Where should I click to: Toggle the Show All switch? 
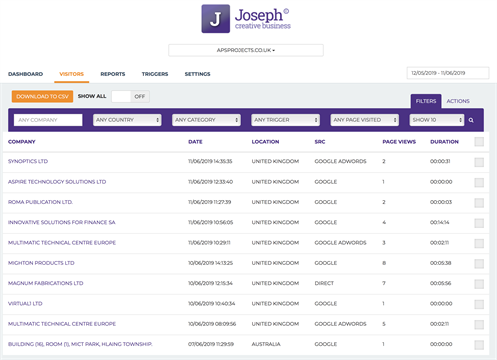coord(130,96)
